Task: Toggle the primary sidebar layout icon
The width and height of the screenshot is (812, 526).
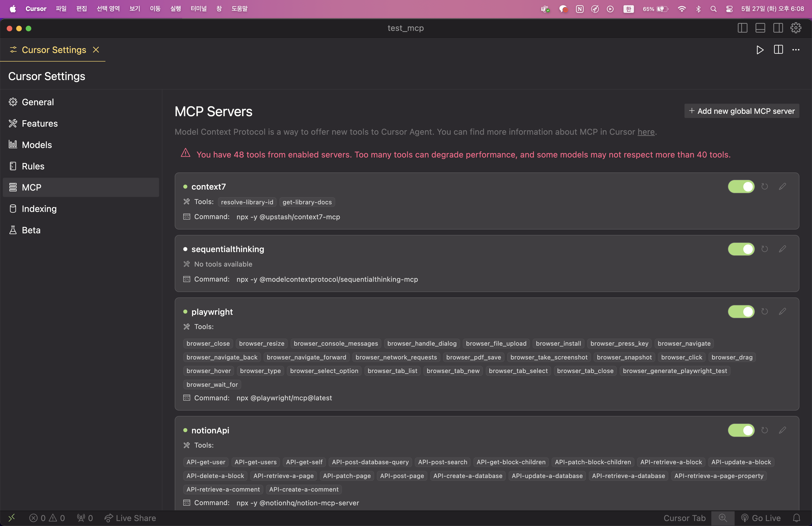Action: (742, 28)
